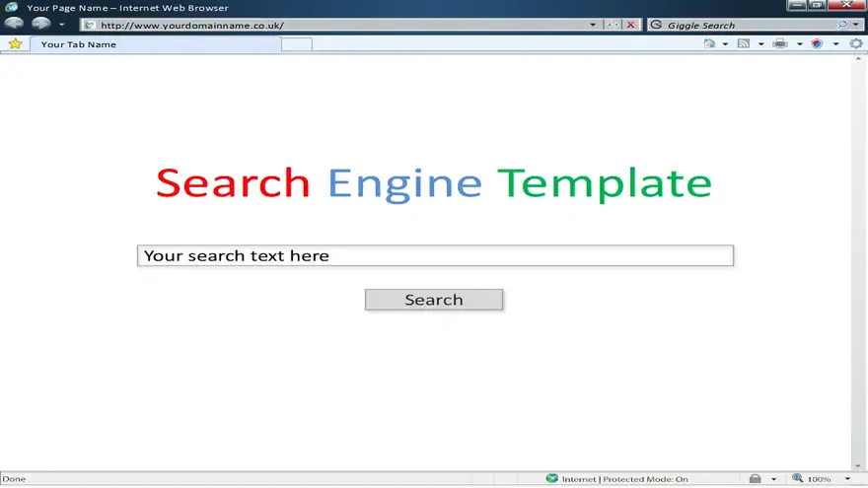Select the Your Tab Name tab
The width and height of the screenshot is (868, 488).
click(x=156, y=44)
